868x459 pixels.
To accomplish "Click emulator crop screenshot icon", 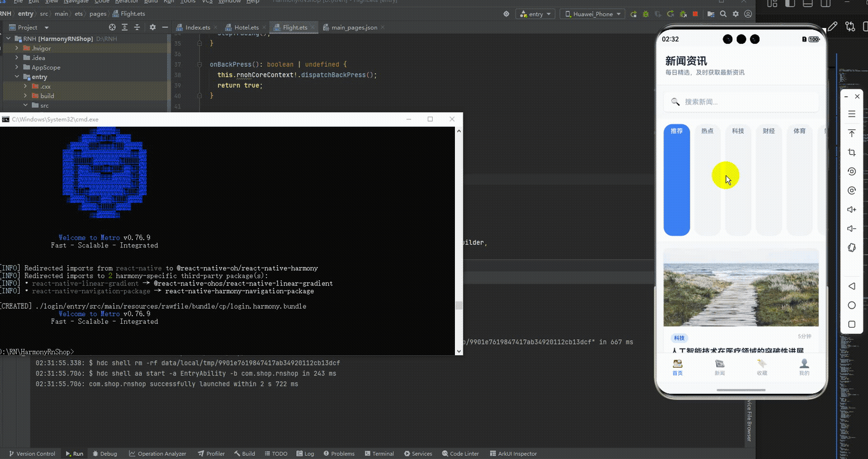I will [851, 152].
